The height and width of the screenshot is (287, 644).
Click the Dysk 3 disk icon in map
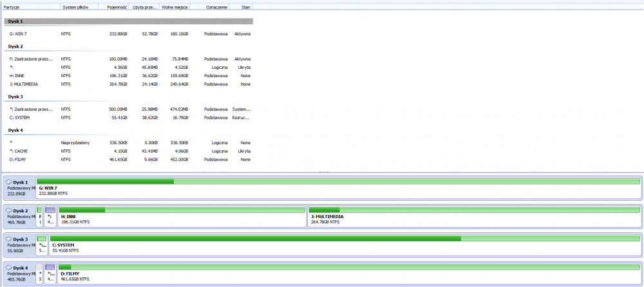click(x=9, y=239)
